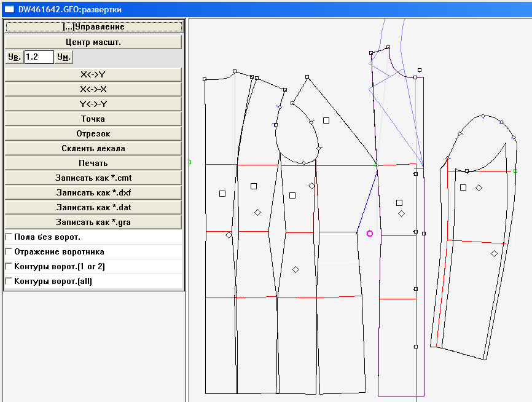Choose the Точка command
Image resolution: width=532 pixels, height=402 pixels.
click(x=93, y=119)
